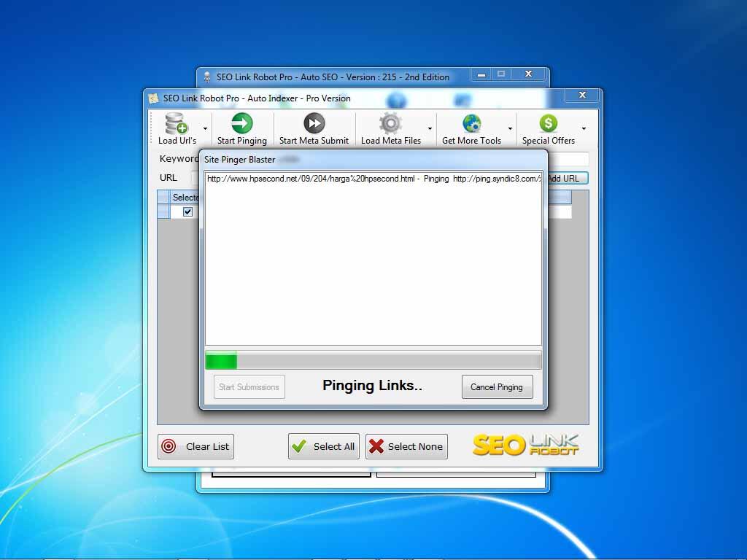Screen dimensions: 747x560
Task: Minimize the SEO Link Robot Pro 2nd Edition window
Action: [481, 74]
